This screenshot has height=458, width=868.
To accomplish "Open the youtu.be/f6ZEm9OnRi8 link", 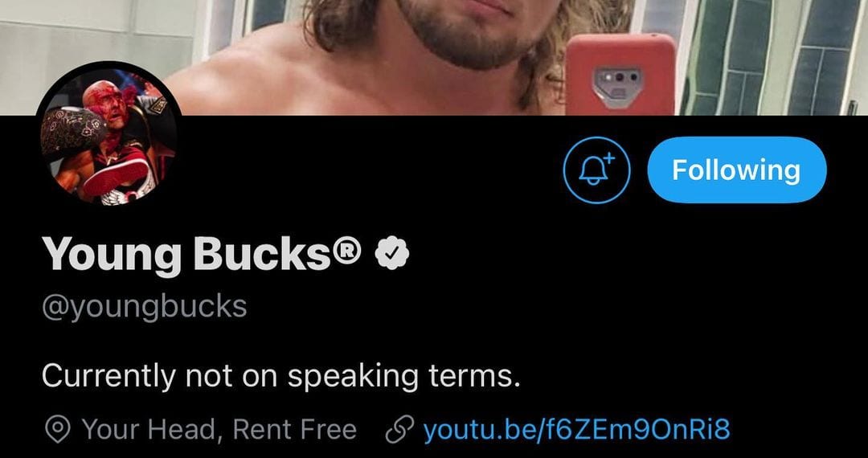I will click(576, 429).
